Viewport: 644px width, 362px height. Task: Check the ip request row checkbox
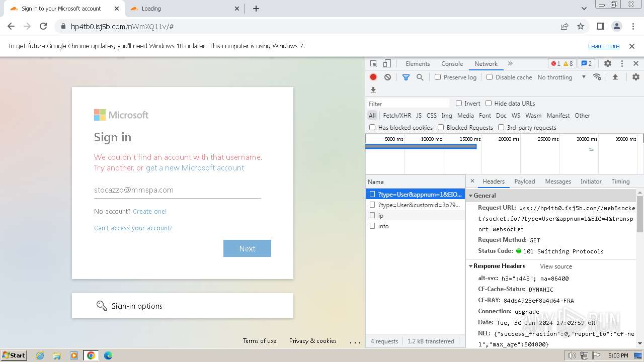point(372,215)
